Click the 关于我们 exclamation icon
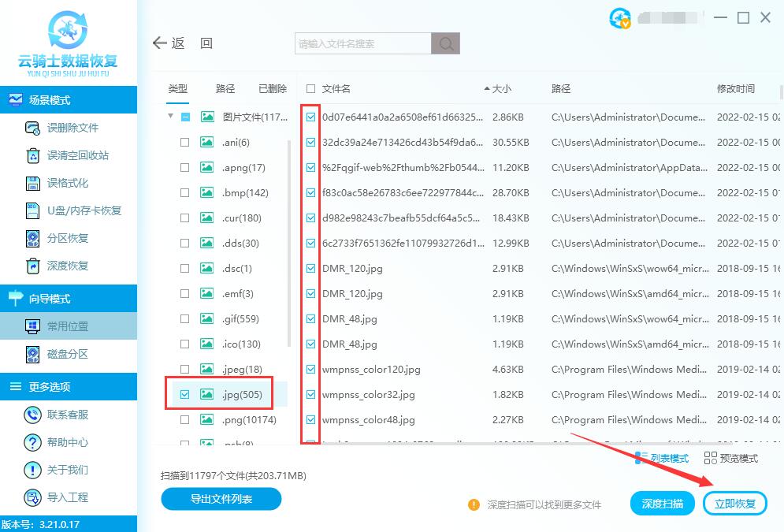The width and height of the screenshot is (784, 532). pos(32,470)
